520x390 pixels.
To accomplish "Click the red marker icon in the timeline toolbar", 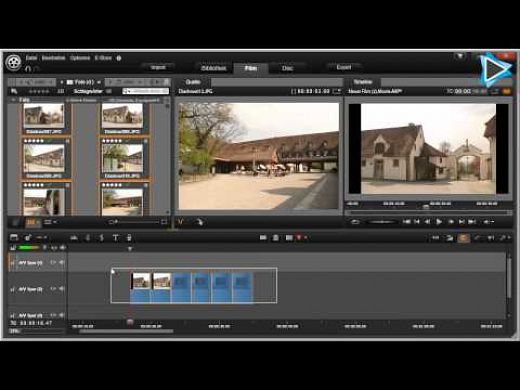I will (299, 238).
